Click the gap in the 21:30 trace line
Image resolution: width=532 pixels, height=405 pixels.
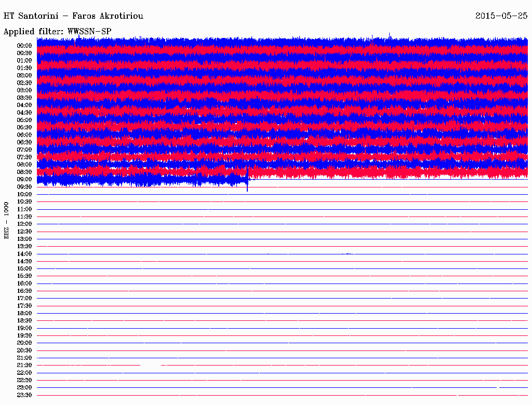[x=151, y=366]
